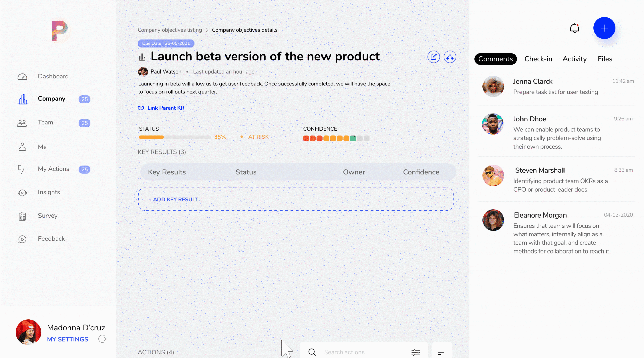Click the notification bell icon

tap(574, 28)
